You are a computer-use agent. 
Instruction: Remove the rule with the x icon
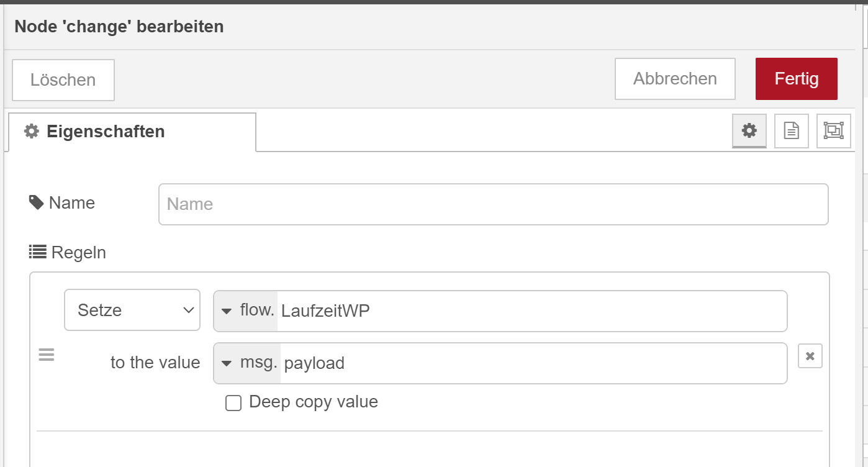click(x=810, y=356)
